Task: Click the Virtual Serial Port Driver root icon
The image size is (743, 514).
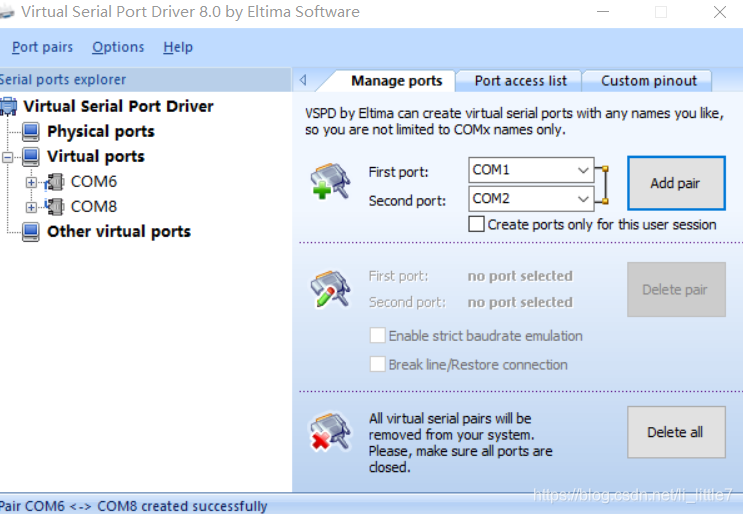Action: click(x=9, y=106)
